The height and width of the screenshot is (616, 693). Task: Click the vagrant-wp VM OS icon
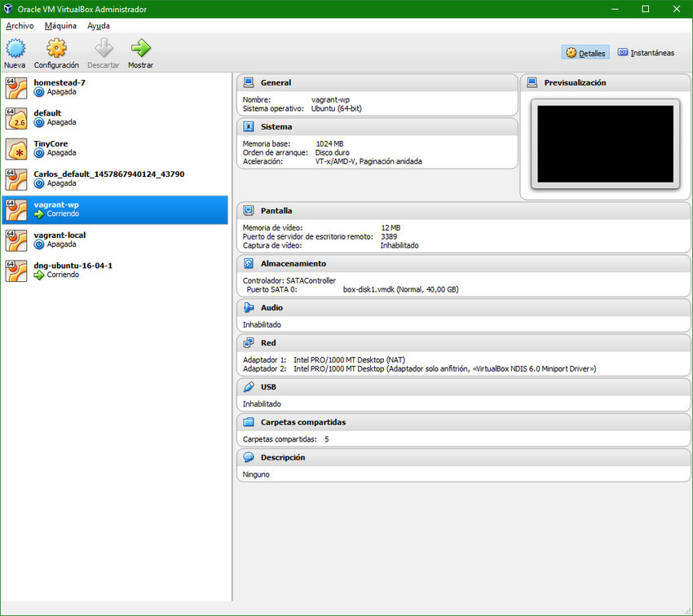[16, 209]
